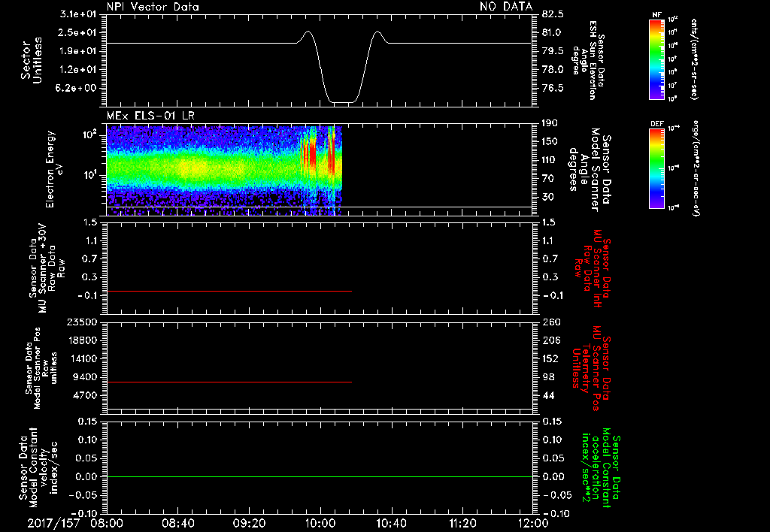
Task: Click the "Model Scanner Angle degrees" axis label
Action: click(x=590, y=170)
